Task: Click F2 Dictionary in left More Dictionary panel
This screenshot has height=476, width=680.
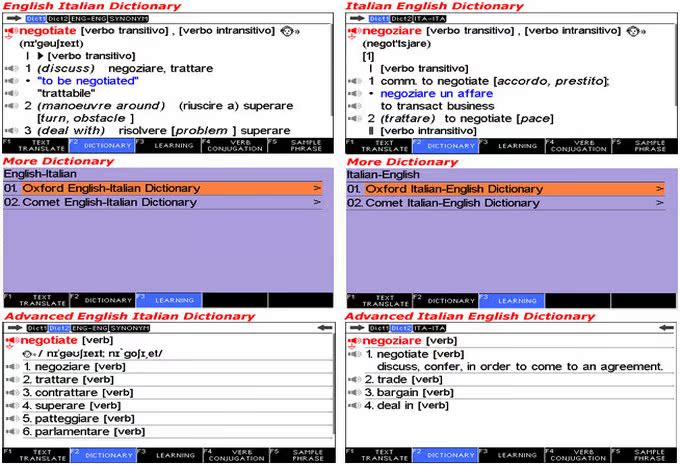Action: (x=102, y=300)
